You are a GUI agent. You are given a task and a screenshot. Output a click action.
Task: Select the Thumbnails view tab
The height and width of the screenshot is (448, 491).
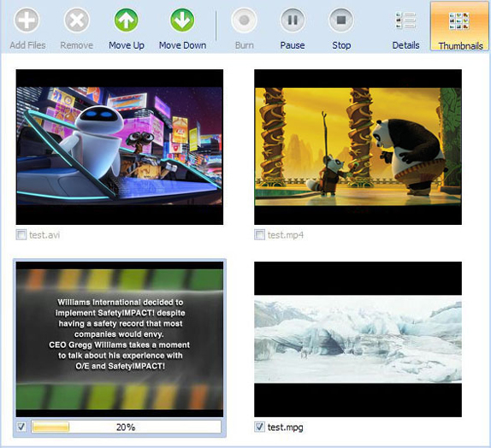459,26
